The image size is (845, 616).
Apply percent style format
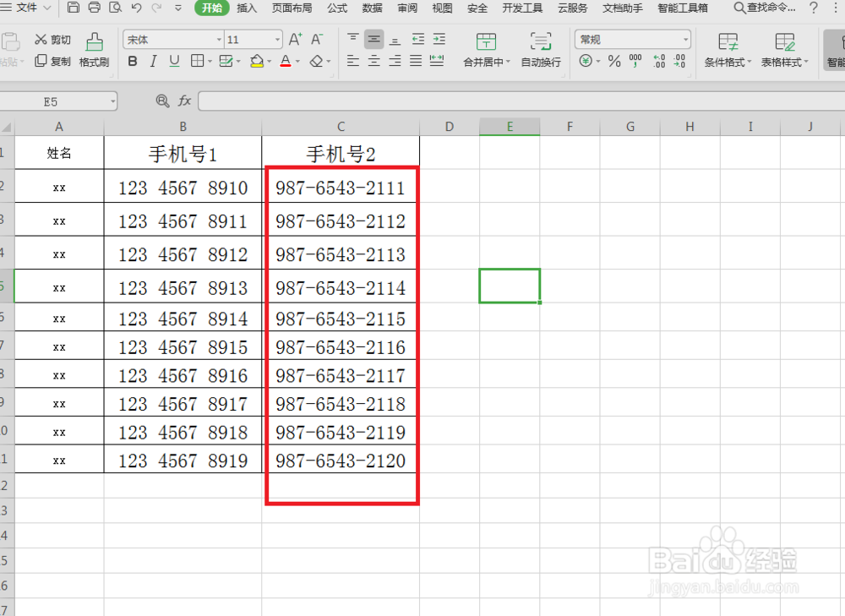pyautogui.click(x=614, y=61)
